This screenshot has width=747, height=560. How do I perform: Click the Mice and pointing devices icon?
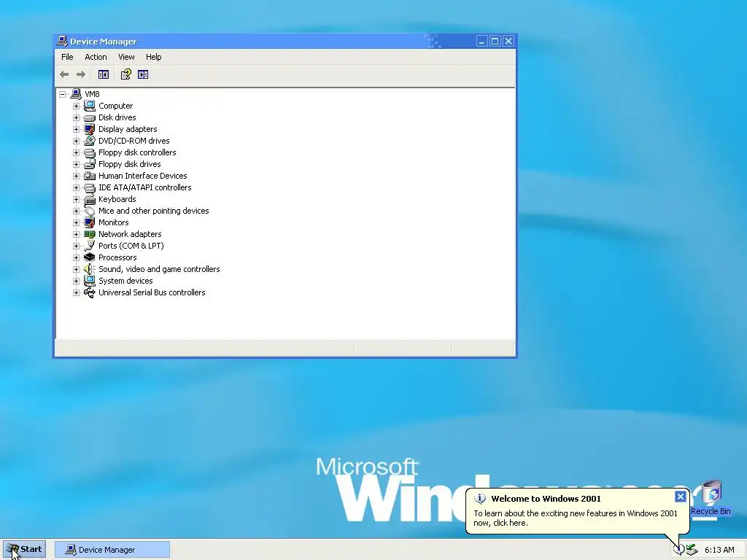click(x=90, y=211)
